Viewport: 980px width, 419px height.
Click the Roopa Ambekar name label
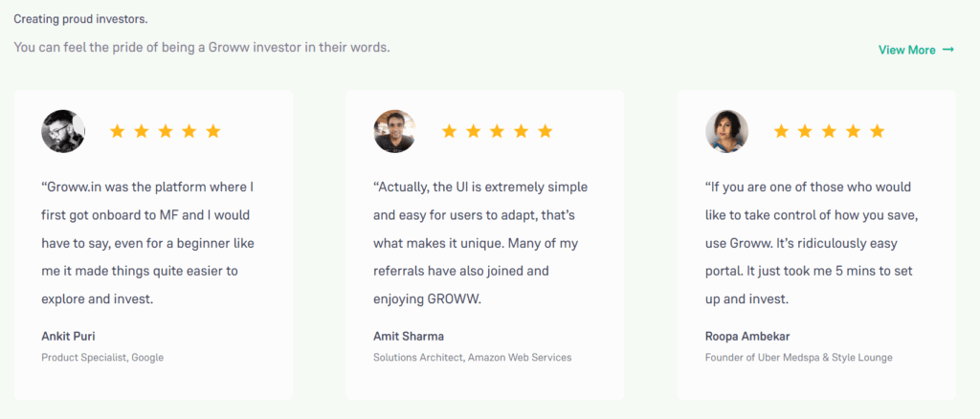(x=747, y=337)
